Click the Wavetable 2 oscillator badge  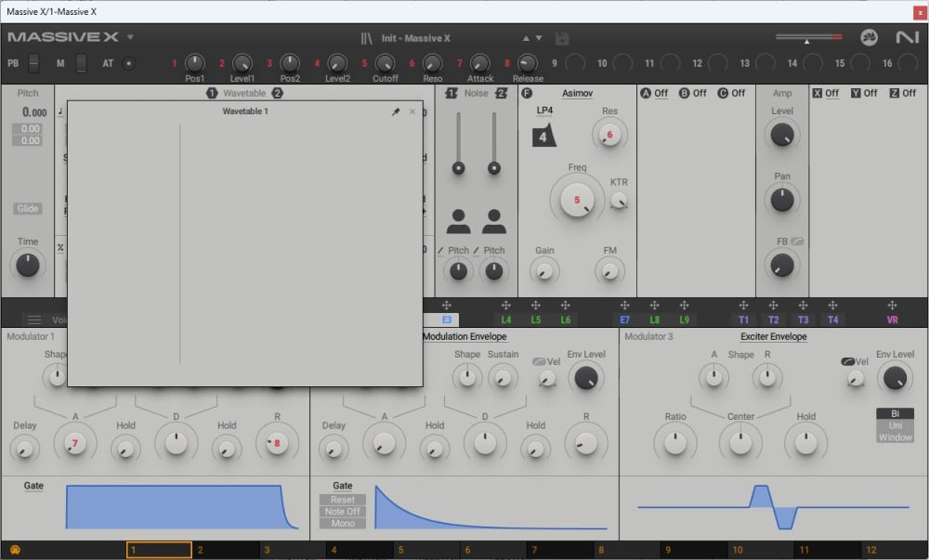277,93
